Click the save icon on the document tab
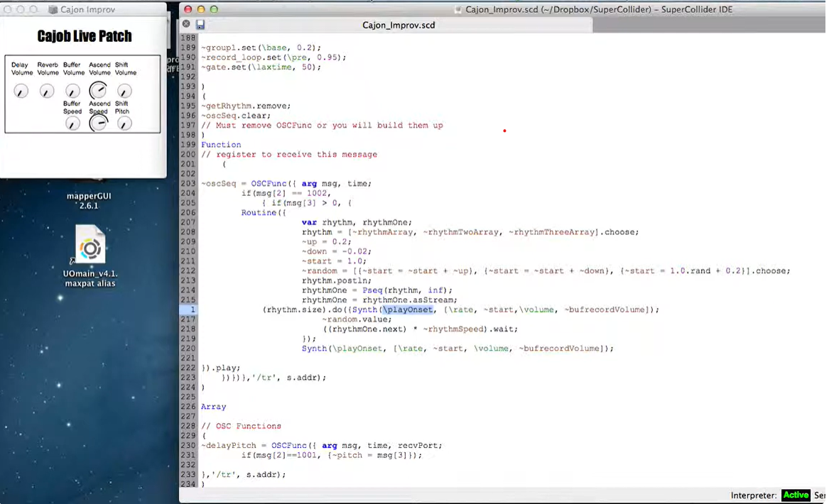 click(200, 24)
